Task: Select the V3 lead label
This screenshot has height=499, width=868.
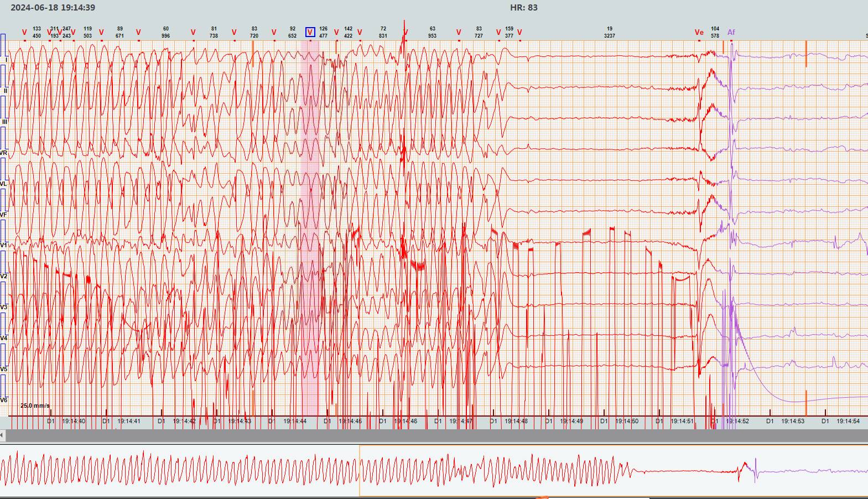Action: 4,307
